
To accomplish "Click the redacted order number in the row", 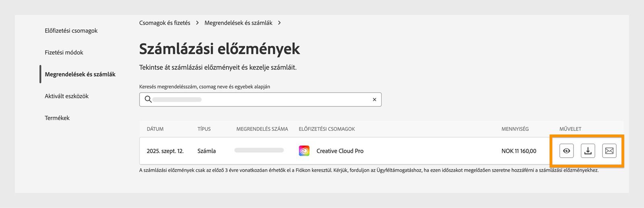I will pos(259,150).
